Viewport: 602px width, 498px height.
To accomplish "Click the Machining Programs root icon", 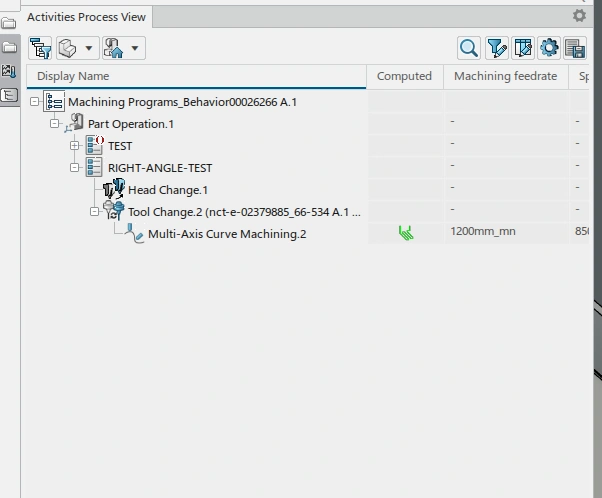I will pos(54,102).
